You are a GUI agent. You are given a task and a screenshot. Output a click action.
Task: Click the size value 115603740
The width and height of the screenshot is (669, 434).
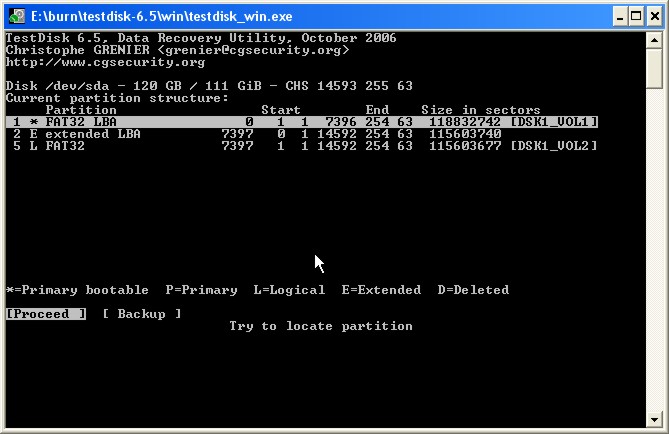point(465,134)
